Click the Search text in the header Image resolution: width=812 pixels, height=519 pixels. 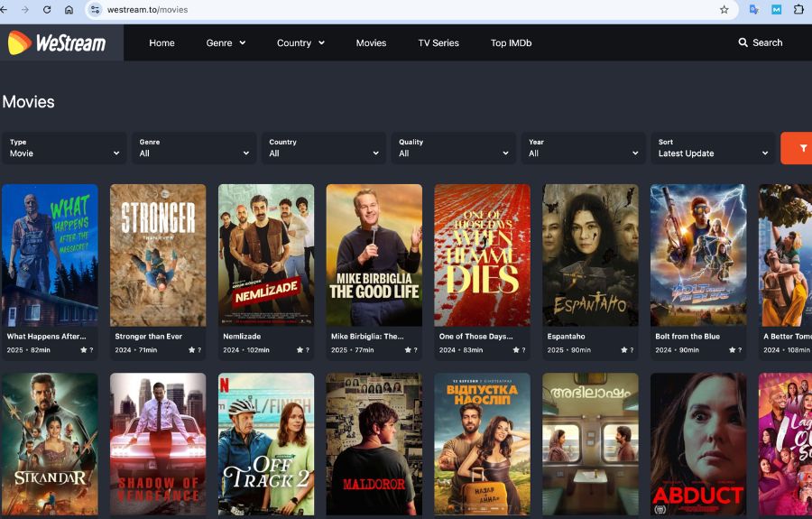tap(768, 42)
